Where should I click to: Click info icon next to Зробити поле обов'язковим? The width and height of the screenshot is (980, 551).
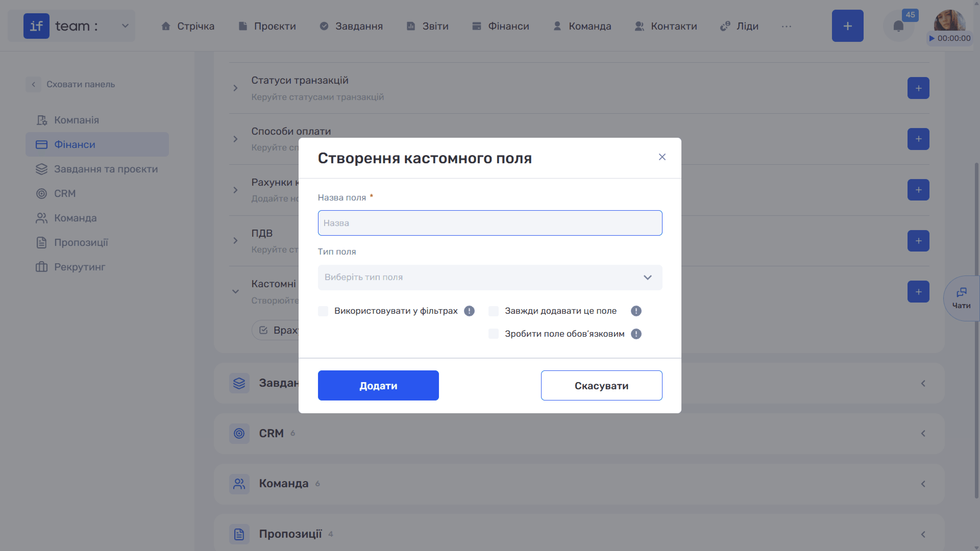(x=636, y=334)
